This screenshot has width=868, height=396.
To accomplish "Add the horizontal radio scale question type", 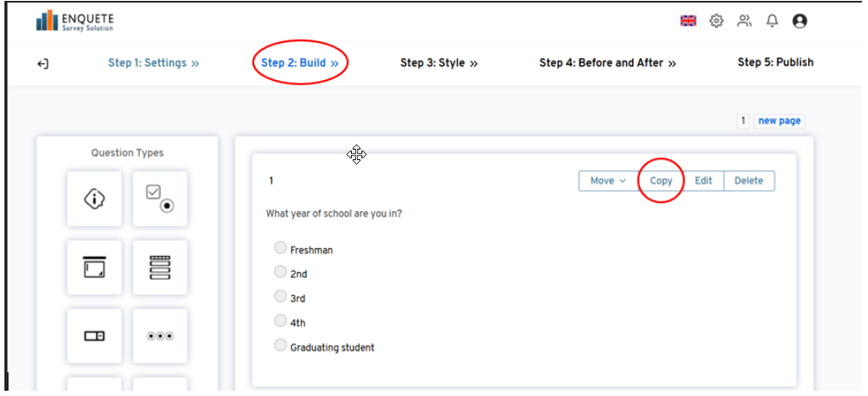I will 159,335.
